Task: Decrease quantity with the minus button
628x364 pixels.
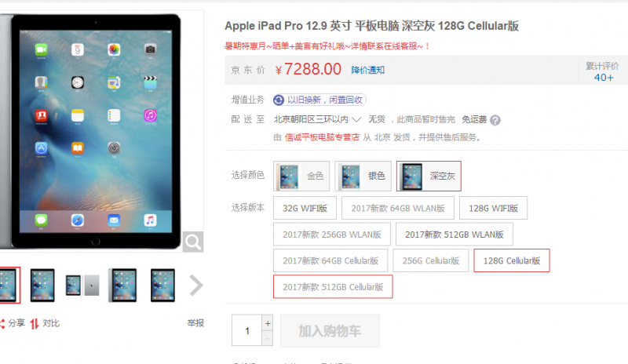Action: pyautogui.click(x=268, y=339)
